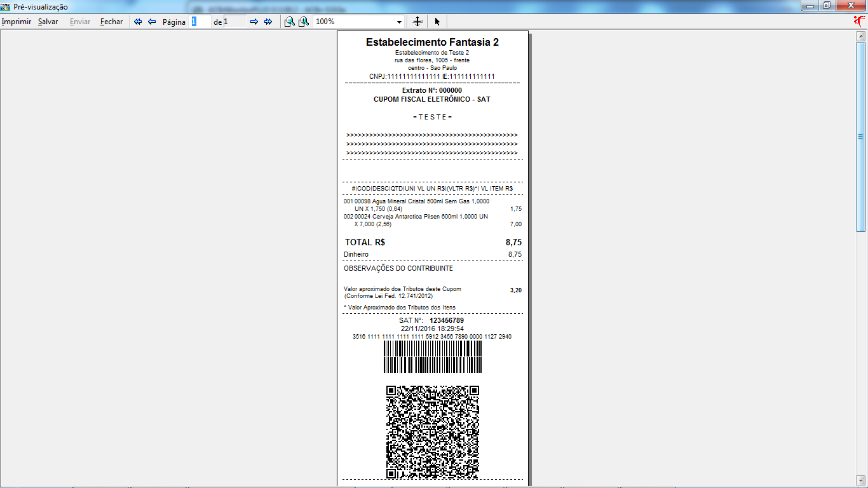
Task: Zoom out with the minus magnifier icon
Action: pos(289,22)
